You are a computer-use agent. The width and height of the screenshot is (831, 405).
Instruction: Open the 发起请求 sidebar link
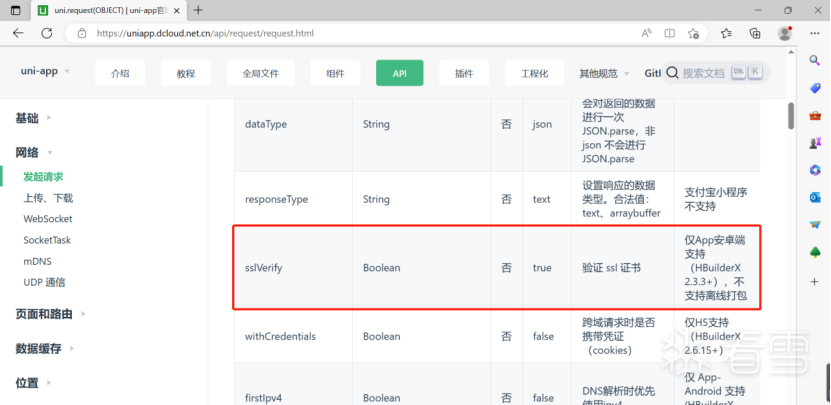pos(43,177)
